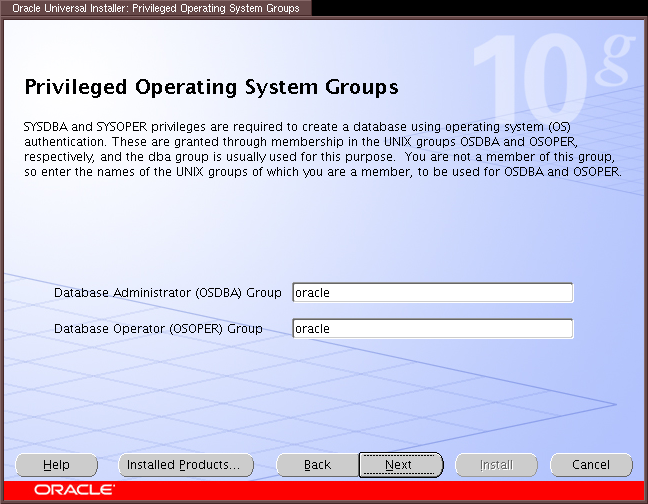Click the Help button
This screenshot has width=648, height=504.
click(57, 465)
